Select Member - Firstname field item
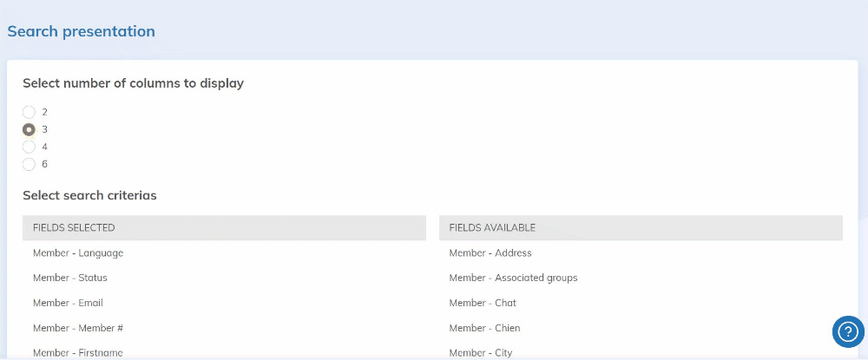The image size is (868, 360). (77, 352)
